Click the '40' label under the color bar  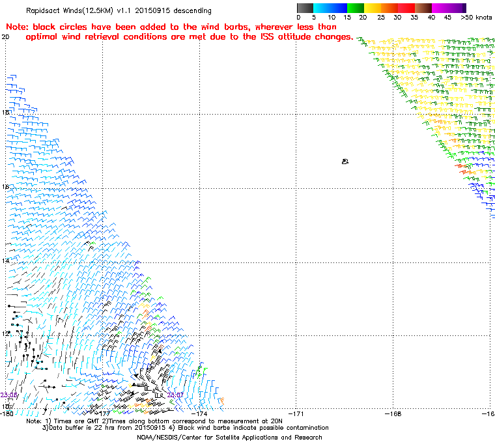pos(431,18)
